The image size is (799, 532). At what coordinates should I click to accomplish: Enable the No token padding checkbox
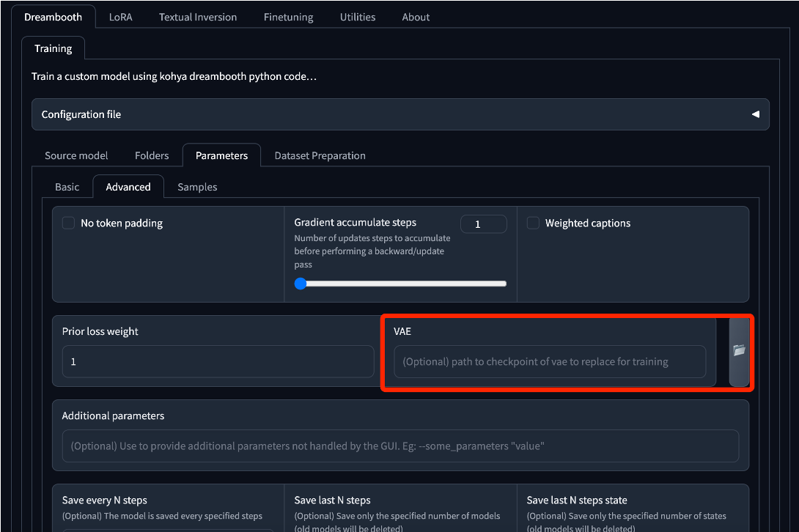[68, 223]
